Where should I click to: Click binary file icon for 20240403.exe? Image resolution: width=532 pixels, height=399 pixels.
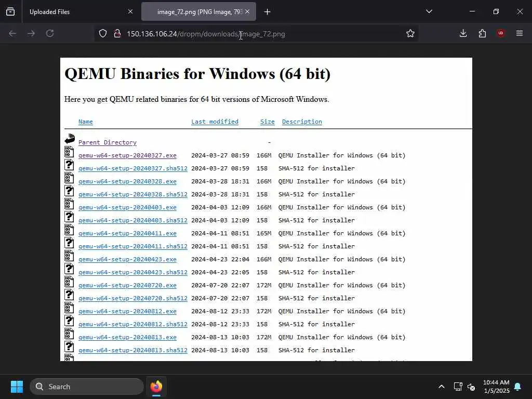click(x=69, y=204)
